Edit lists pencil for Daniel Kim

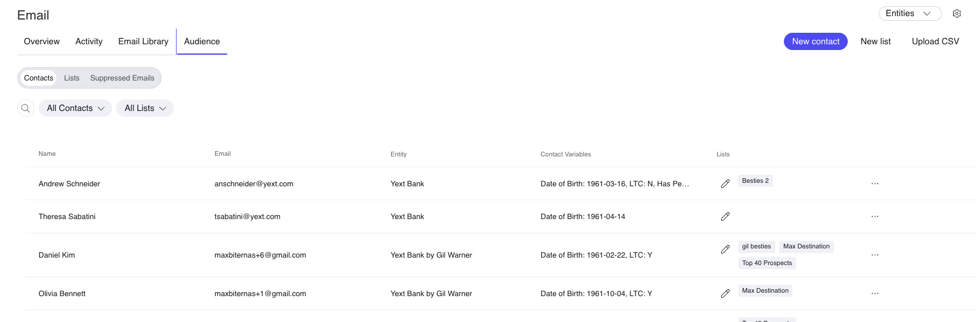pyautogui.click(x=725, y=249)
